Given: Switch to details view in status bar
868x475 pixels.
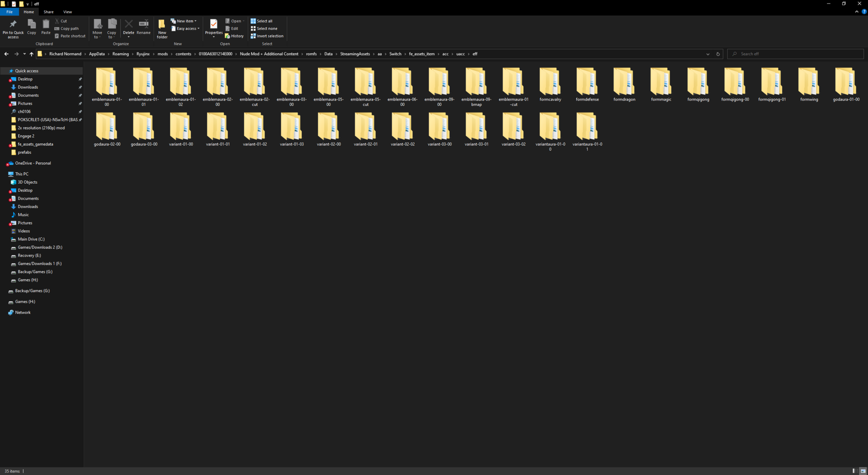Looking at the screenshot, I should click(855, 471).
